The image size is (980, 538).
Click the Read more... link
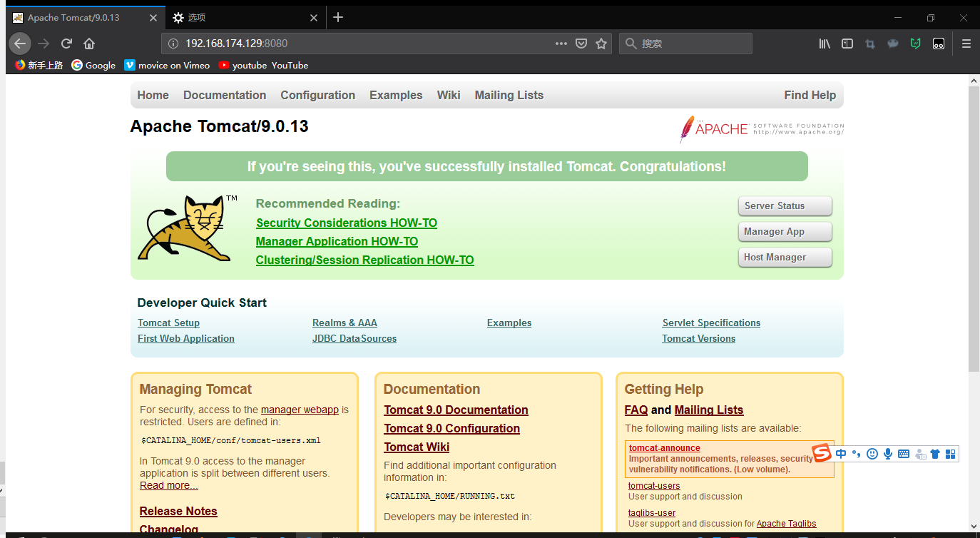tap(169, 485)
